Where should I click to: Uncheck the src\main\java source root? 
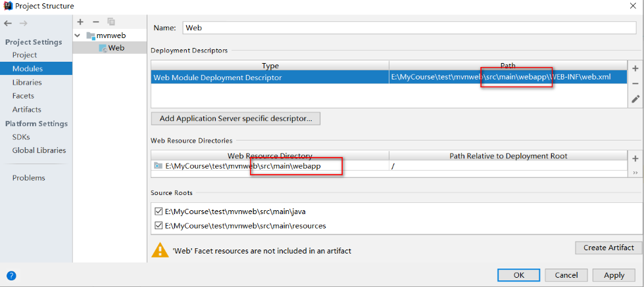(158, 211)
